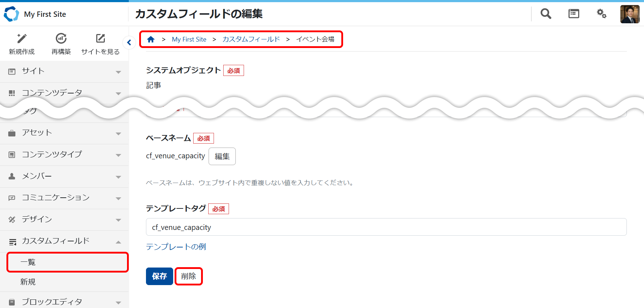Collapse the カスタムフィールド sidebar section
This screenshot has width=644, height=308.
[64, 241]
